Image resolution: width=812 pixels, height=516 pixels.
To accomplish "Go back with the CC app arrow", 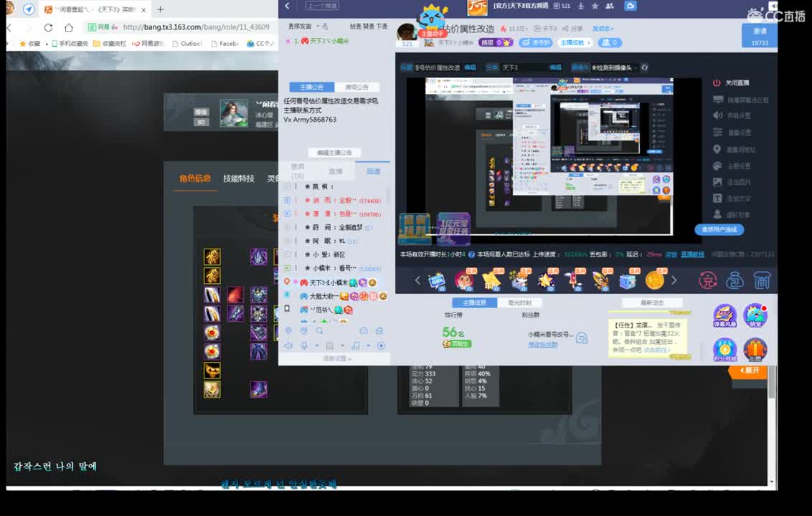I will click(288, 6).
